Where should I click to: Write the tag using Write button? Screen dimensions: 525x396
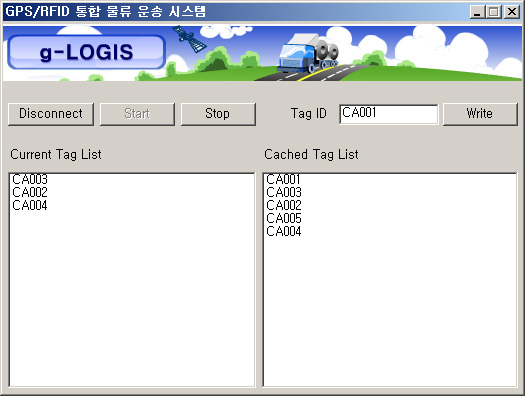pyautogui.click(x=480, y=114)
